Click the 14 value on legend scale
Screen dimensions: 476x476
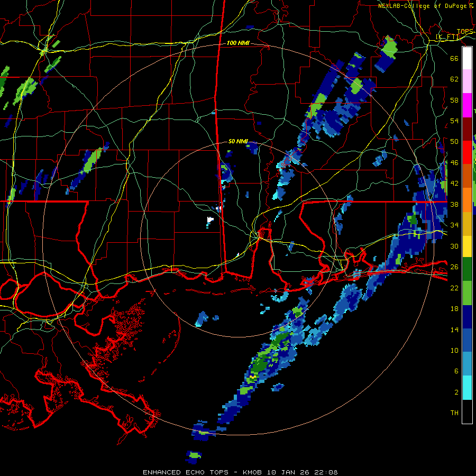pyautogui.click(x=454, y=329)
